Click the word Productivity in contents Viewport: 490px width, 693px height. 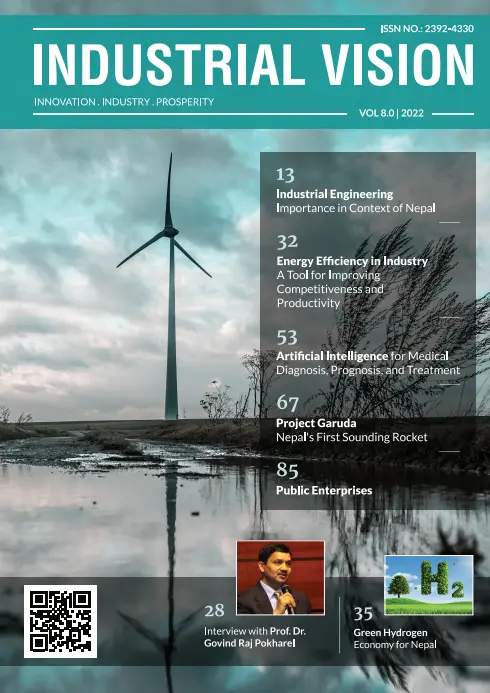pos(308,303)
